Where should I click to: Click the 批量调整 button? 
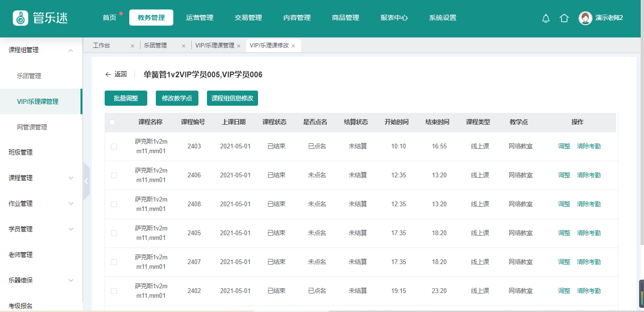click(126, 98)
